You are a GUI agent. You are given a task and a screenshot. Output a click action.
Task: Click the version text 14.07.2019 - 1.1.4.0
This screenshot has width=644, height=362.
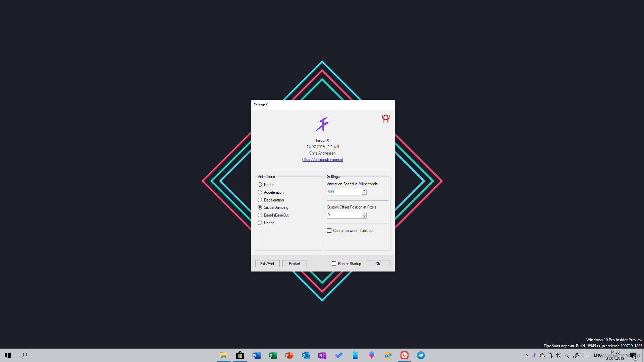coord(322,147)
